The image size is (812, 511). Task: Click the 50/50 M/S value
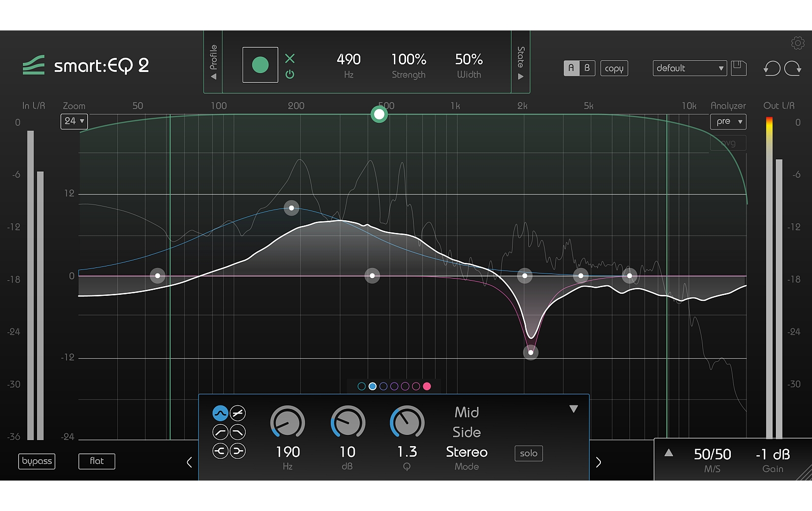[713, 454]
